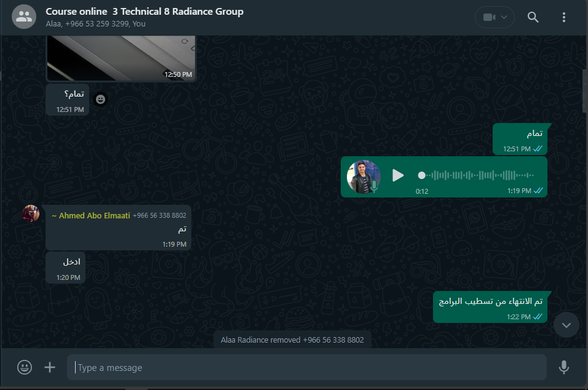Play the 0:12 voice message
The width and height of the screenshot is (588, 390).
(398, 175)
